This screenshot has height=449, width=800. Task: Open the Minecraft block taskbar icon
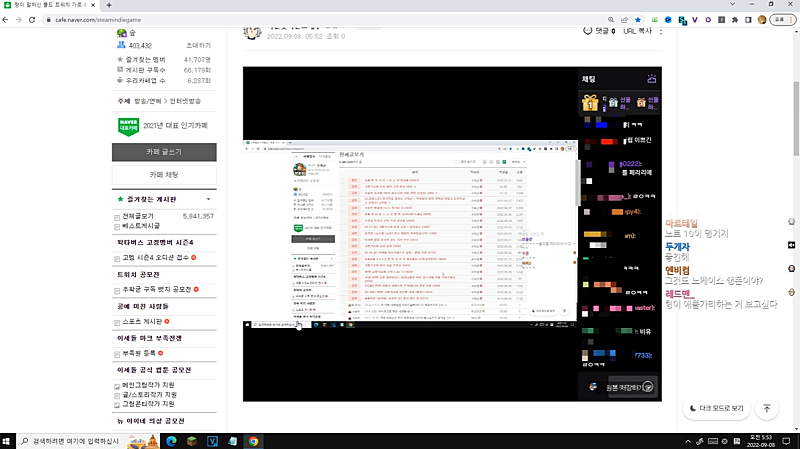tap(192, 441)
